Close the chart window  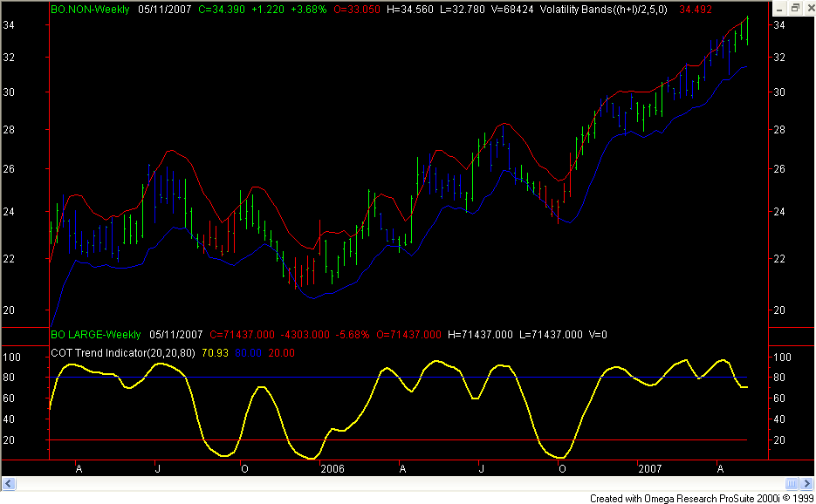tap(810, 9)
